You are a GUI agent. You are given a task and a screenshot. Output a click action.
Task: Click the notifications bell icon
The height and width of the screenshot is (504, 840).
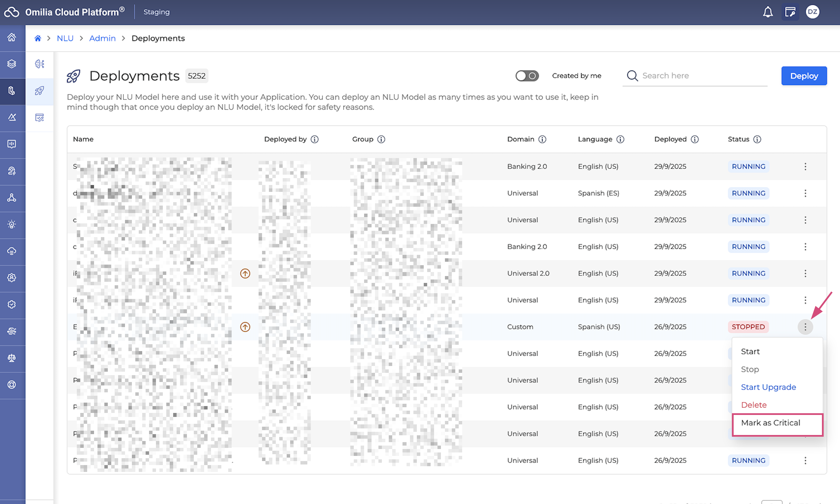tap(767, 12)
